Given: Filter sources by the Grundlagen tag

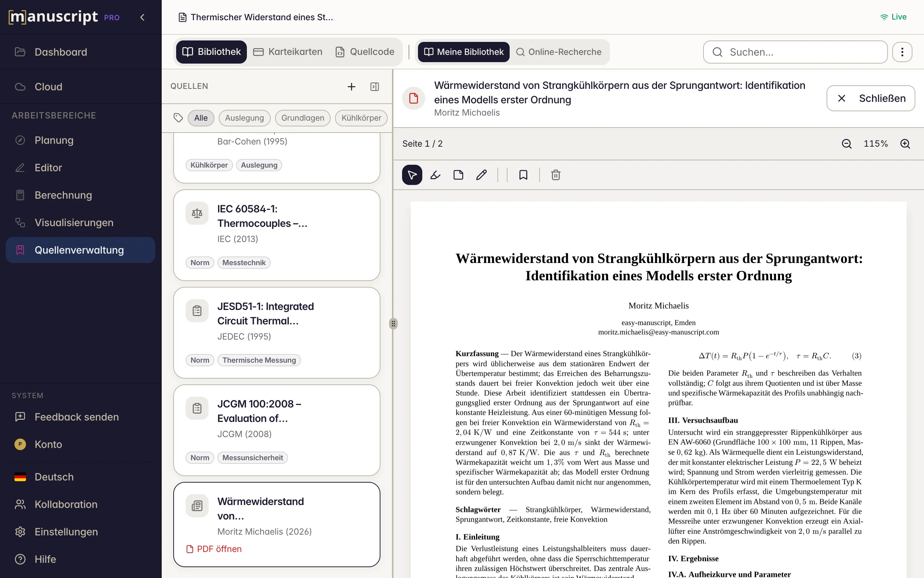Looking at the screenshot, I should pos(303,118).
